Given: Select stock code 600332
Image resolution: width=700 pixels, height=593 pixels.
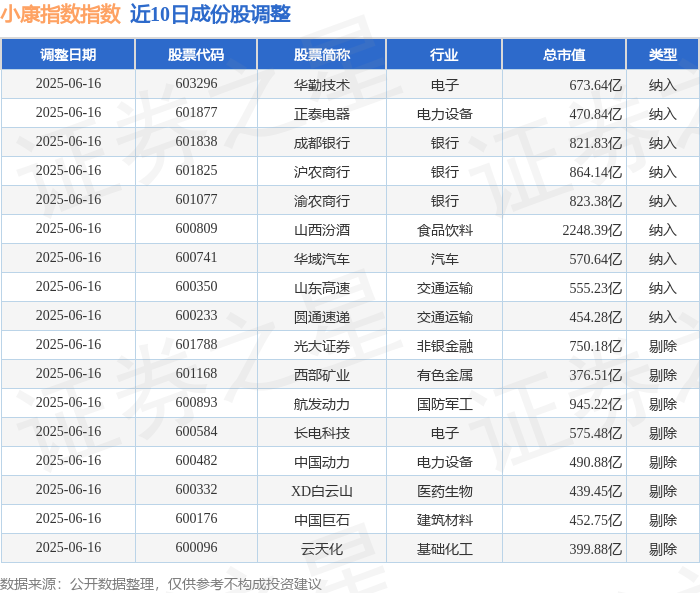Looking at the screenshot, I should pos(196,490).
